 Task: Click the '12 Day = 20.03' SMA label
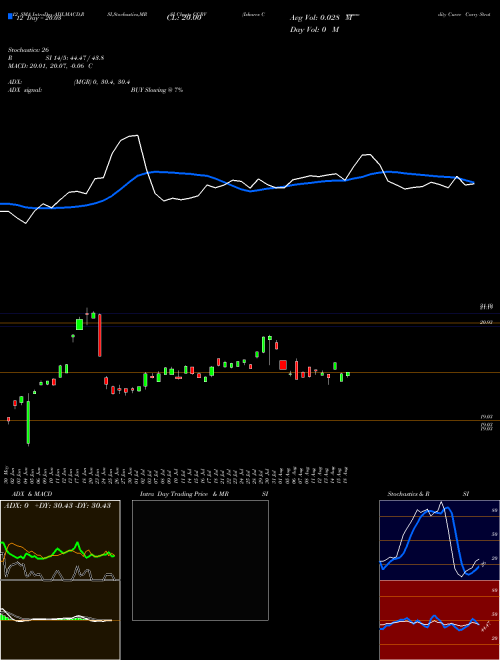(x=38, y=18)
